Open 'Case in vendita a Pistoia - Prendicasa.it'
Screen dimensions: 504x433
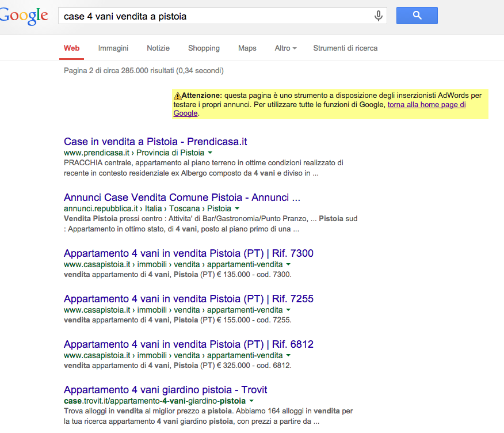pos(155,142)
